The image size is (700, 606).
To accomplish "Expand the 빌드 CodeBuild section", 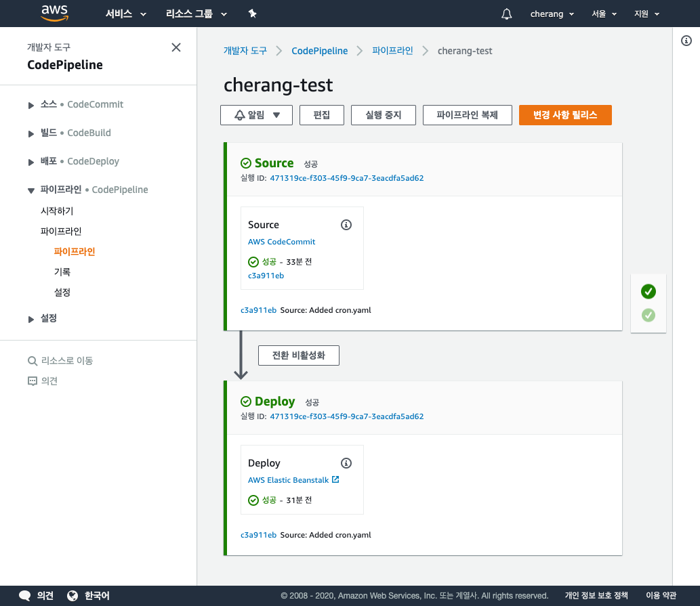I will pos(30,134).
